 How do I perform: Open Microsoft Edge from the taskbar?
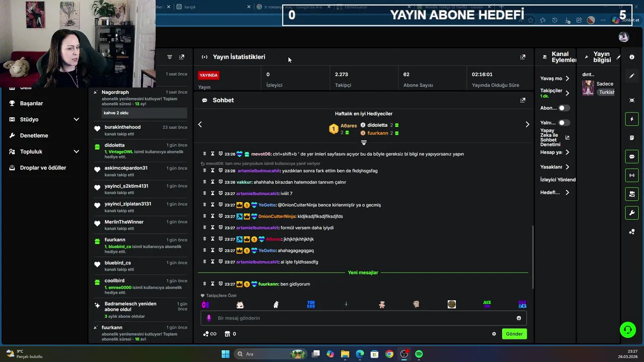(x=360, y=354)
